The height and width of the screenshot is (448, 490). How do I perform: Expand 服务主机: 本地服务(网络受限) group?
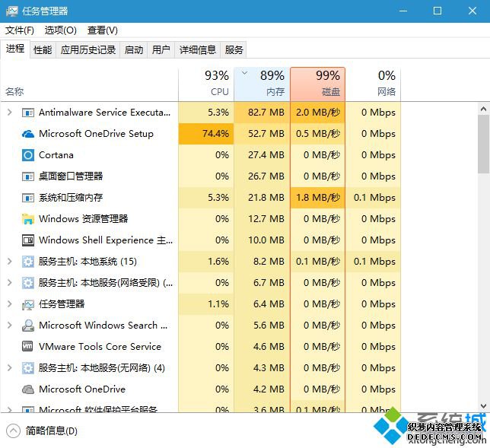[x=10, y=282]
